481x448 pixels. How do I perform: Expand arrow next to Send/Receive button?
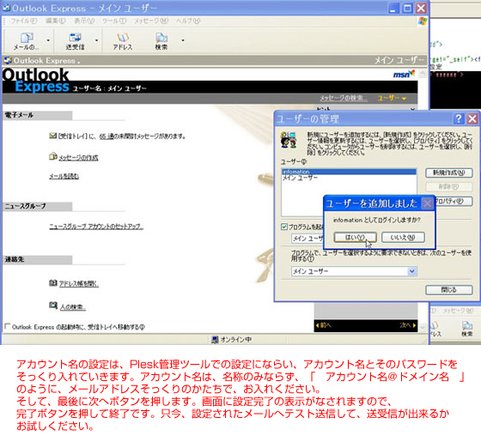(x=96, y=40)
